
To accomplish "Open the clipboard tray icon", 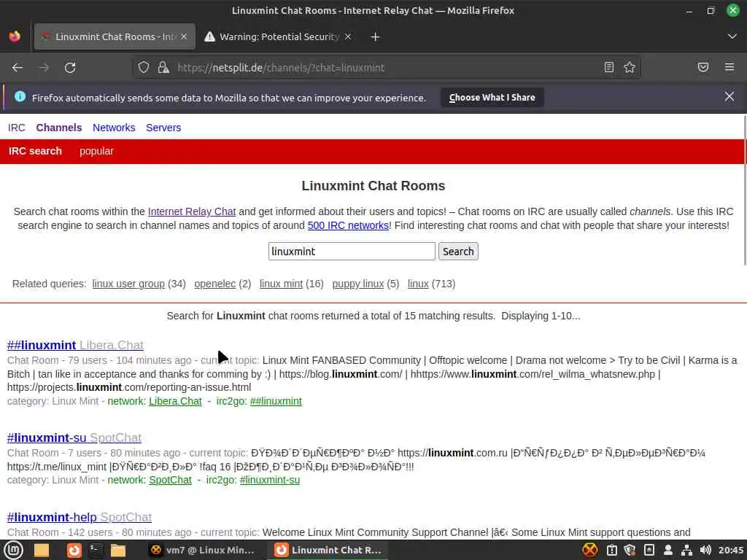I will point(612,550).
